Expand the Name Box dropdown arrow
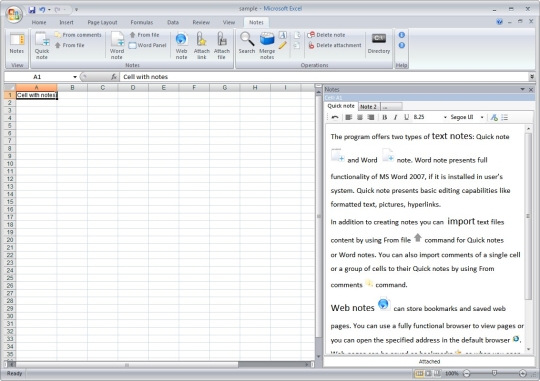Viewport: 540px width, 381px height. tap(75, 77)
